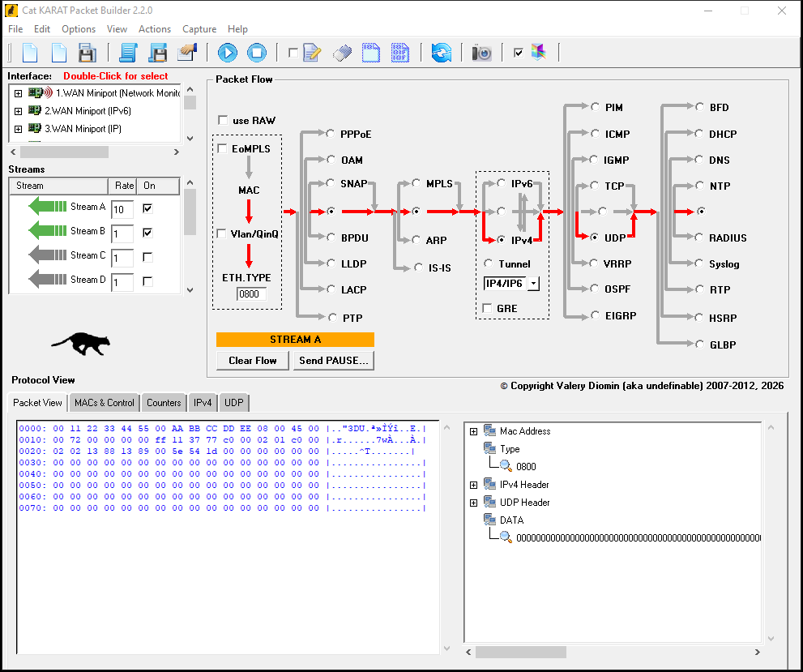Untick the checkbox beside the prism icon
This screenshot has width=803, height=672.
coord(519,53)
